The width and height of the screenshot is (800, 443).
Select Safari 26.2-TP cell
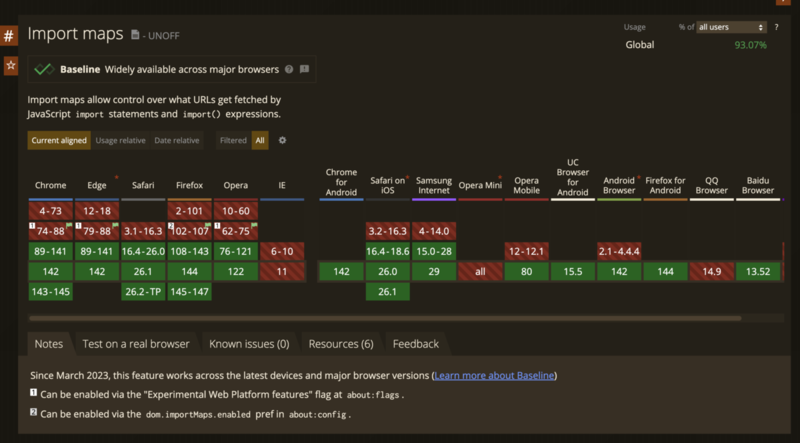[143, 291]
